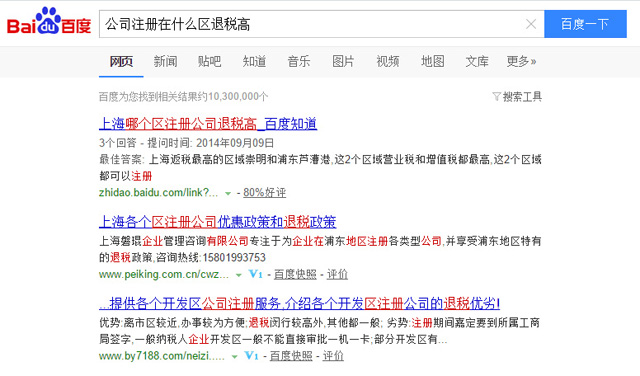Click 评价 on the by7188.com result
The width and height of the screenshot is (640, 376).
pyautogui.click(x=333, y=356)
